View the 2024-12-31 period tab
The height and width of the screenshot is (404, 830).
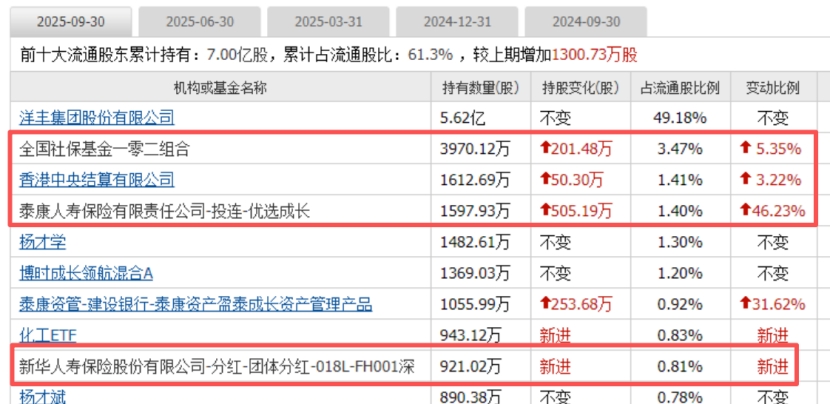[457, 22]
